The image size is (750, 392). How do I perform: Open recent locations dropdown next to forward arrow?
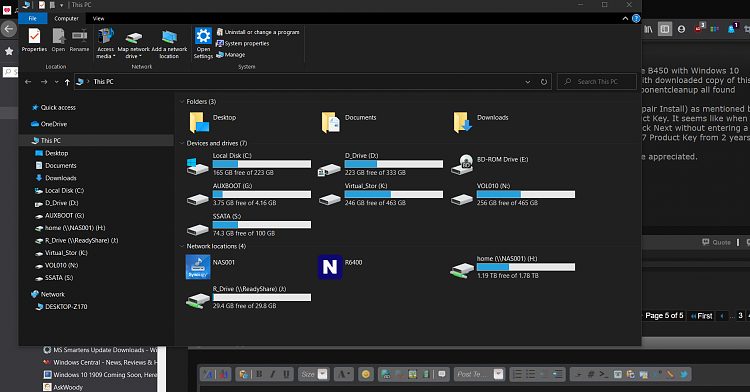coord(56,82)
